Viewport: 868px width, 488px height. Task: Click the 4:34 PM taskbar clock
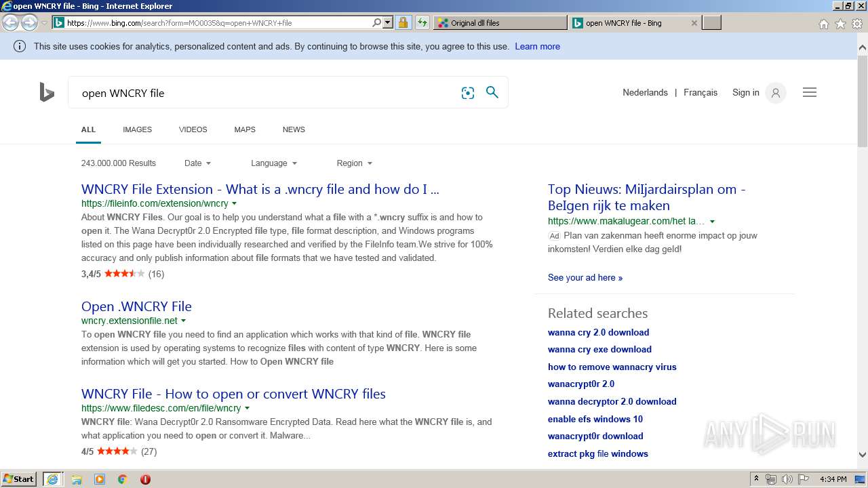pyautogui.click(x=833, y=479)
